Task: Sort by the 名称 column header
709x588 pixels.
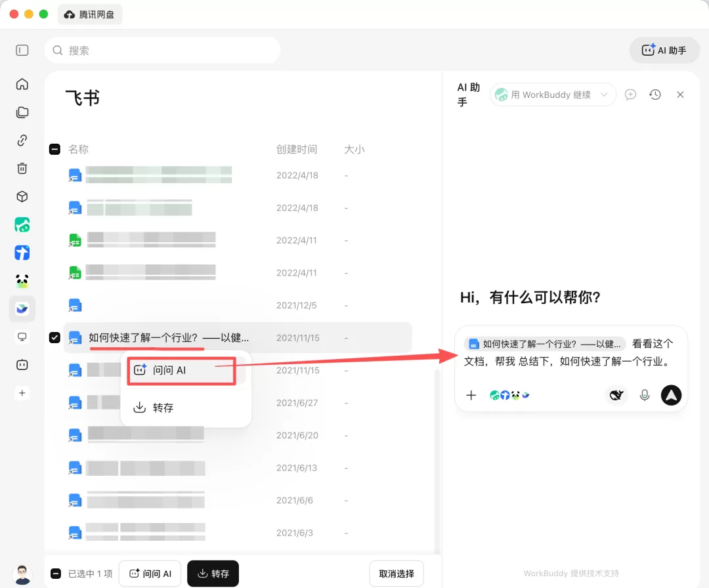Action: (x=78, y=149)
